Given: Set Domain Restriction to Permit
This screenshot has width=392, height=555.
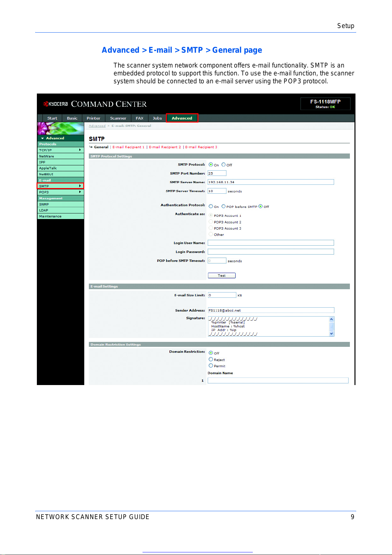Looking at the screenshot, I should pos(211,366).
